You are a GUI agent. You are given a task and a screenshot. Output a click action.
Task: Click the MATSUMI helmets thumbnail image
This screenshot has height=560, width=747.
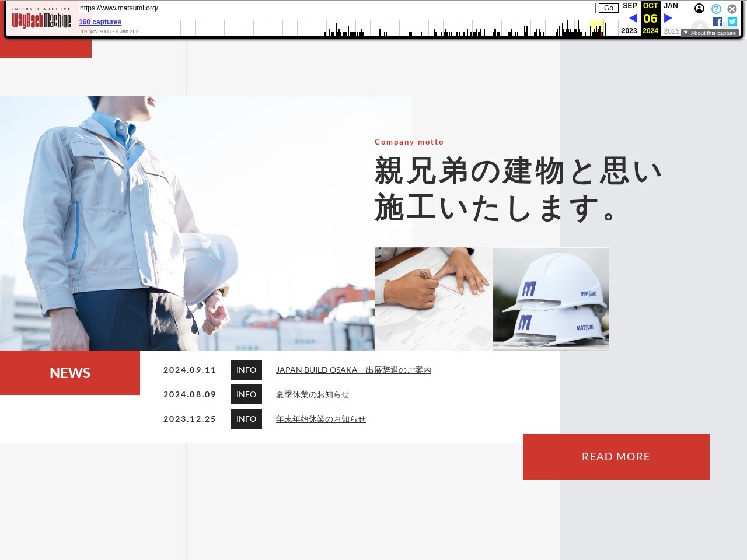pos(551,299)
